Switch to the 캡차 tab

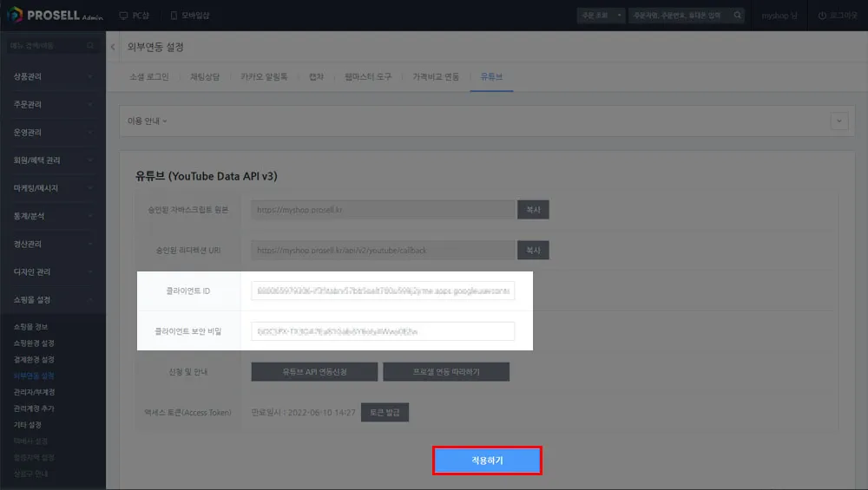pyautogui.click(x=316, y=77)
